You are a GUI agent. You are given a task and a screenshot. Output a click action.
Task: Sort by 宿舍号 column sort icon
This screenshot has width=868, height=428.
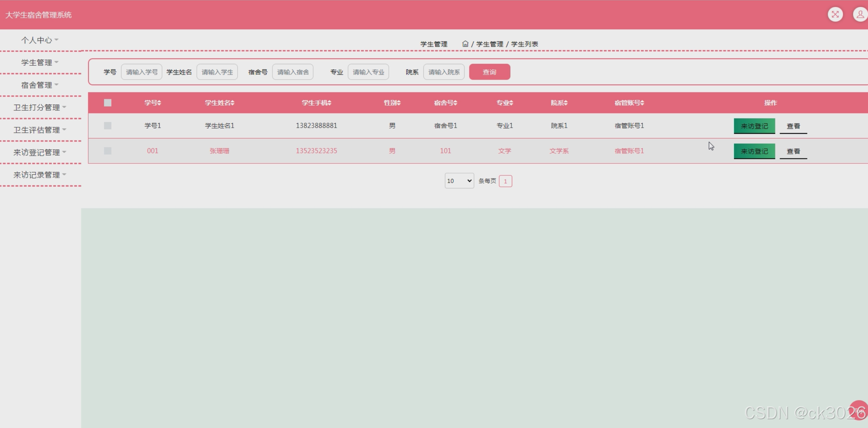point(455,103)
